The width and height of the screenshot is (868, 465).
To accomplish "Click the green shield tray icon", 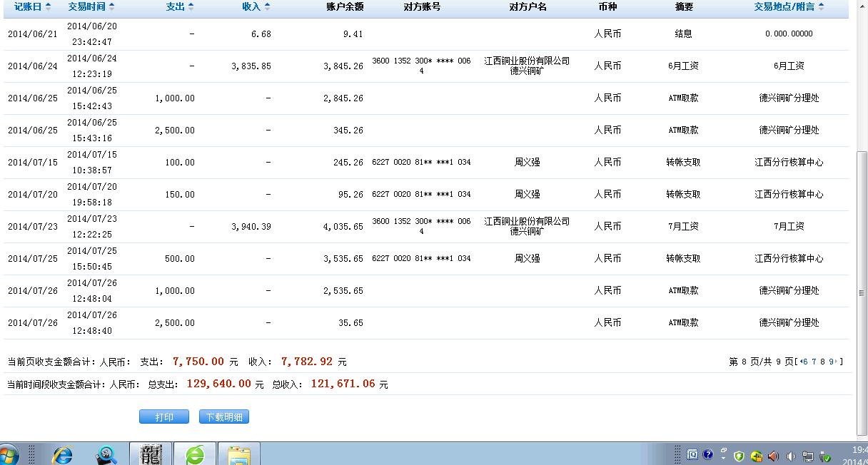I will (x=739, y=456).
